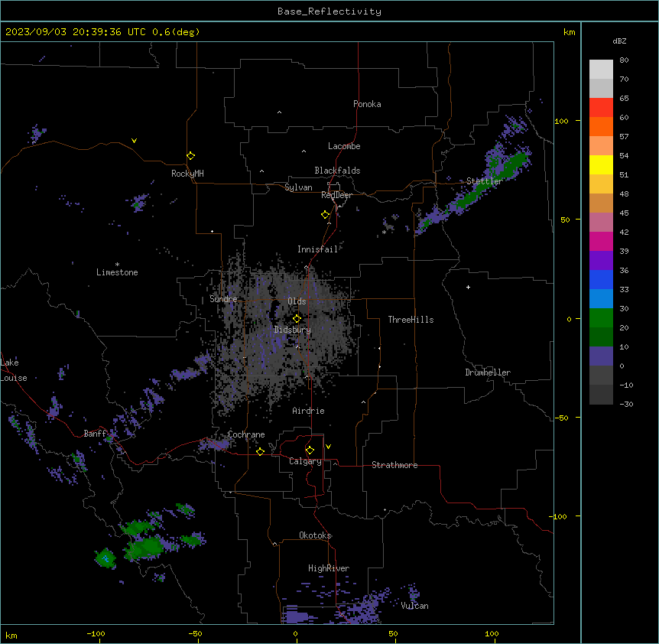
Task: Click the 80 value in dBZ legend
Action: [x=624, y=60]
